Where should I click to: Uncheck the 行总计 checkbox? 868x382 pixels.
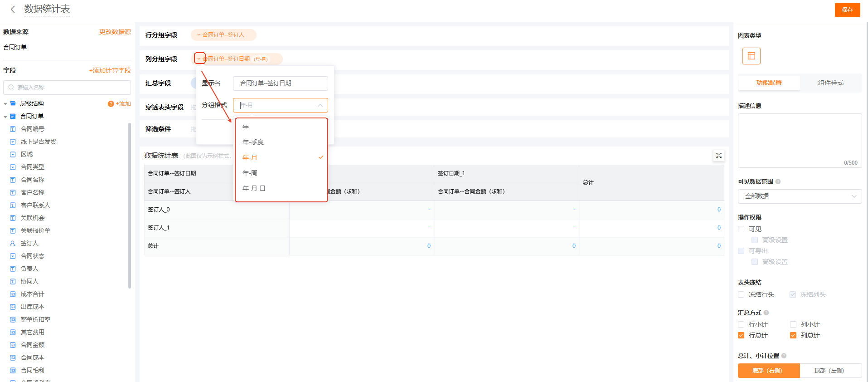tap(741, 335)
